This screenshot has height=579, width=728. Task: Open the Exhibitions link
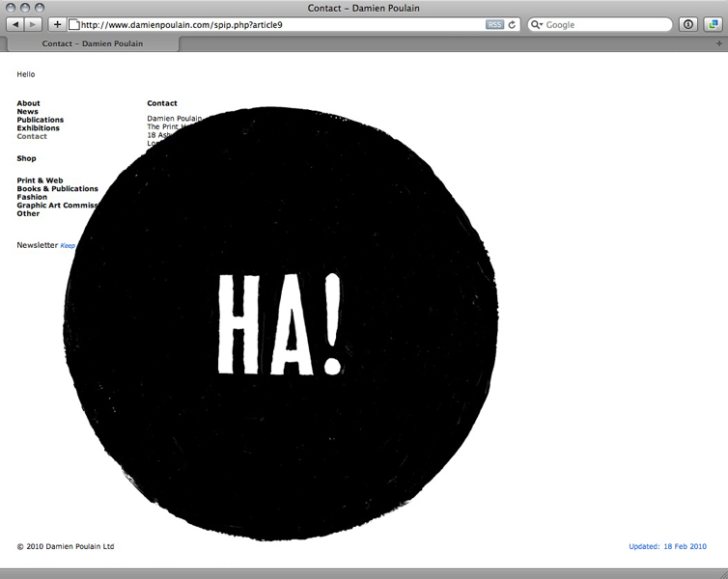click(38, 128)
